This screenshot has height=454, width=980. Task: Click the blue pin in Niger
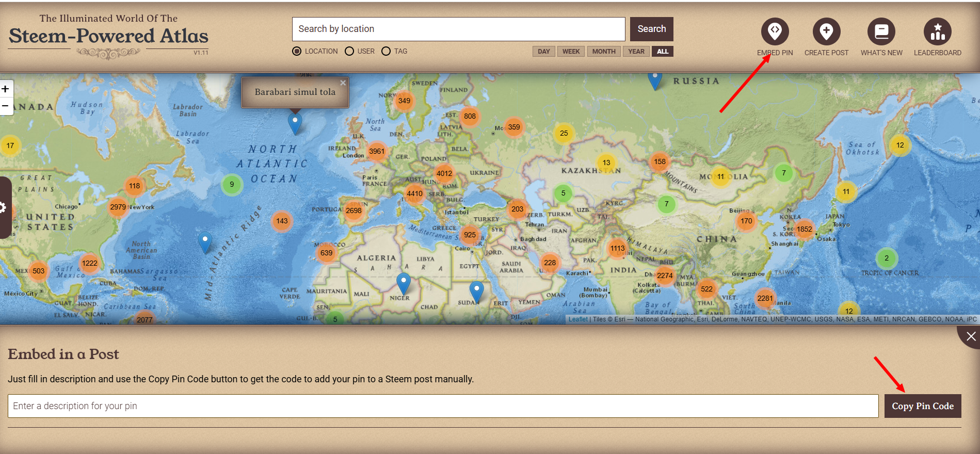coord(403,284)
